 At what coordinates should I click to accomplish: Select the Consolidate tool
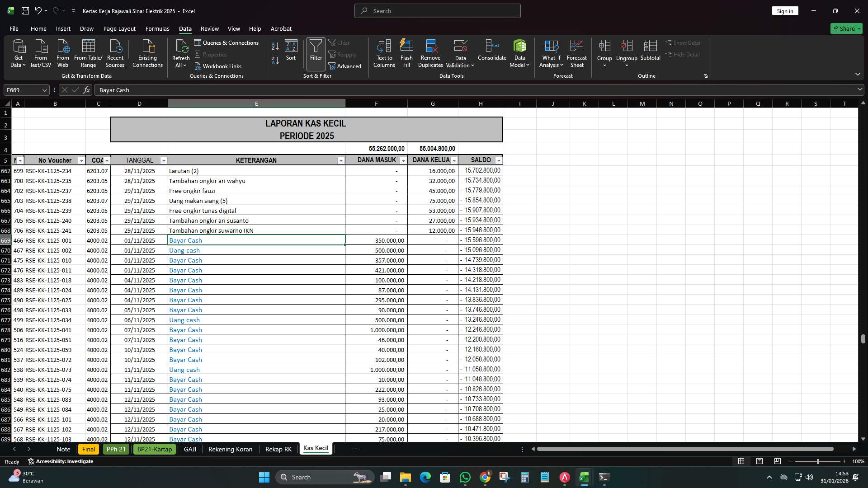point(492,52)
